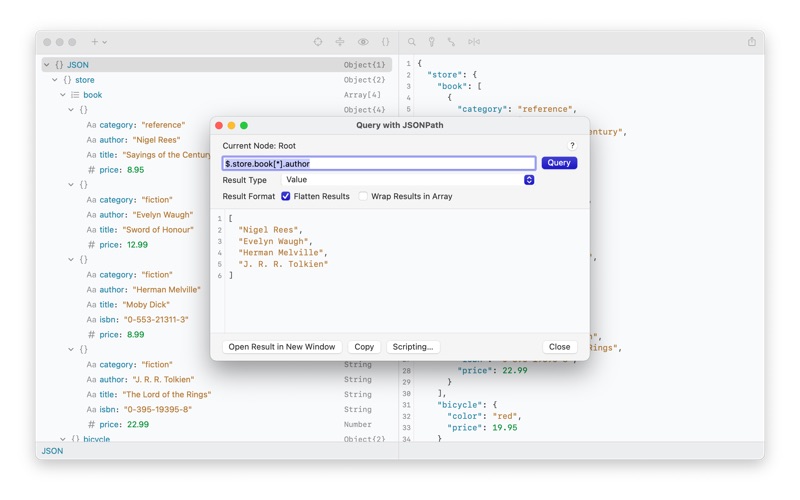
Task: Click the "bicycle" key in the text editor
Action: coord(459,405)
